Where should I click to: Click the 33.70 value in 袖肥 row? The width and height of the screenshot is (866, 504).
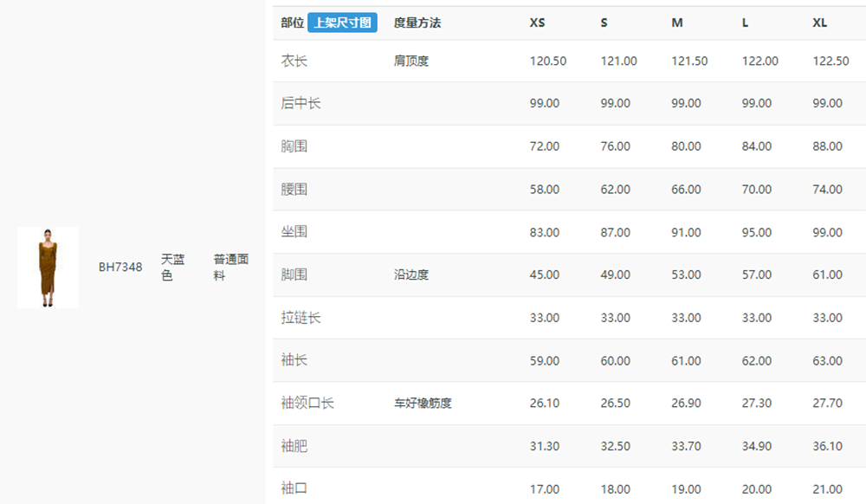[x=686, y=446]
